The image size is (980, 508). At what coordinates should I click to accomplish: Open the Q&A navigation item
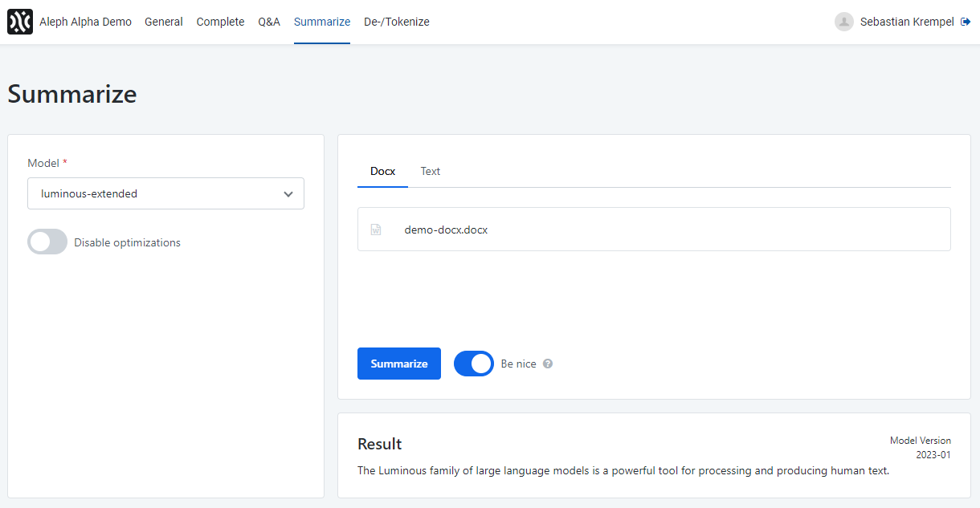269,22
